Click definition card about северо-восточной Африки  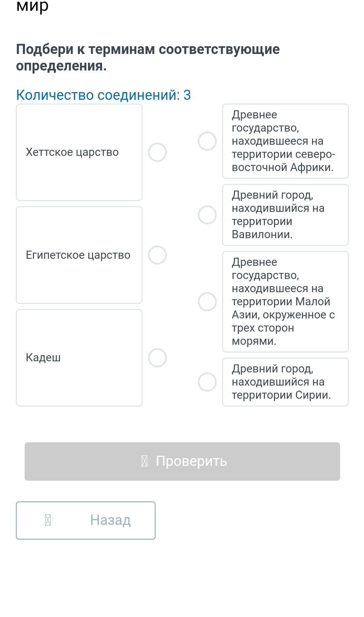pyautogui.click(x=285, y=141)
